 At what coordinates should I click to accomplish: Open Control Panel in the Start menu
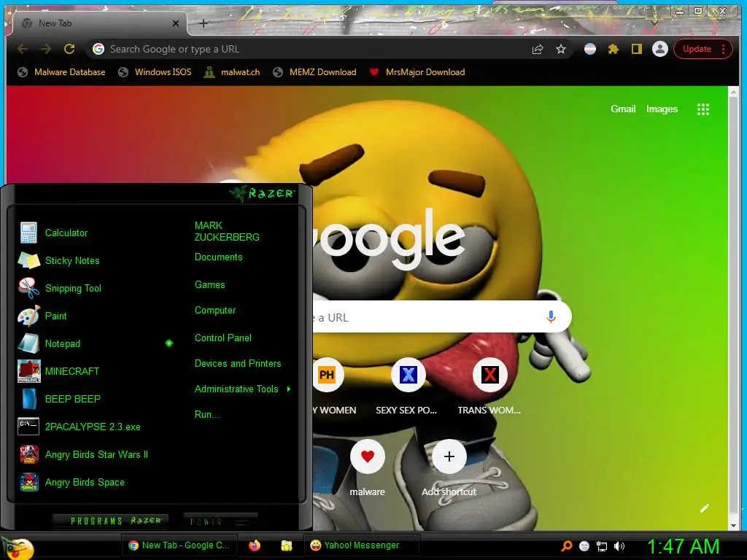coord(222,338)
